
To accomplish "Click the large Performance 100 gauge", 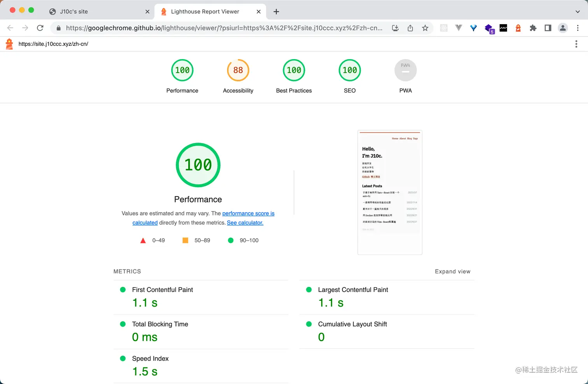I will click(x=198, y=165).
